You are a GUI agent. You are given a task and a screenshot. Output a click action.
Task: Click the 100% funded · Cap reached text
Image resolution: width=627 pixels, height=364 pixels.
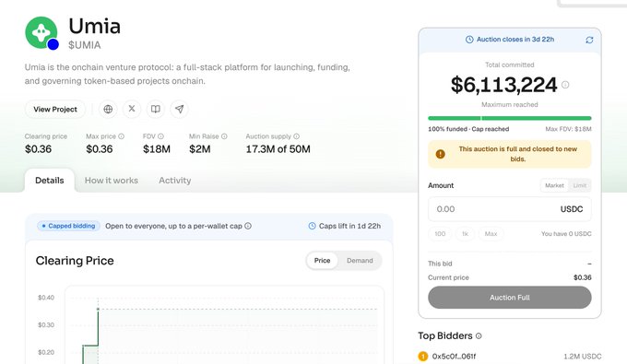pos(468,129)
